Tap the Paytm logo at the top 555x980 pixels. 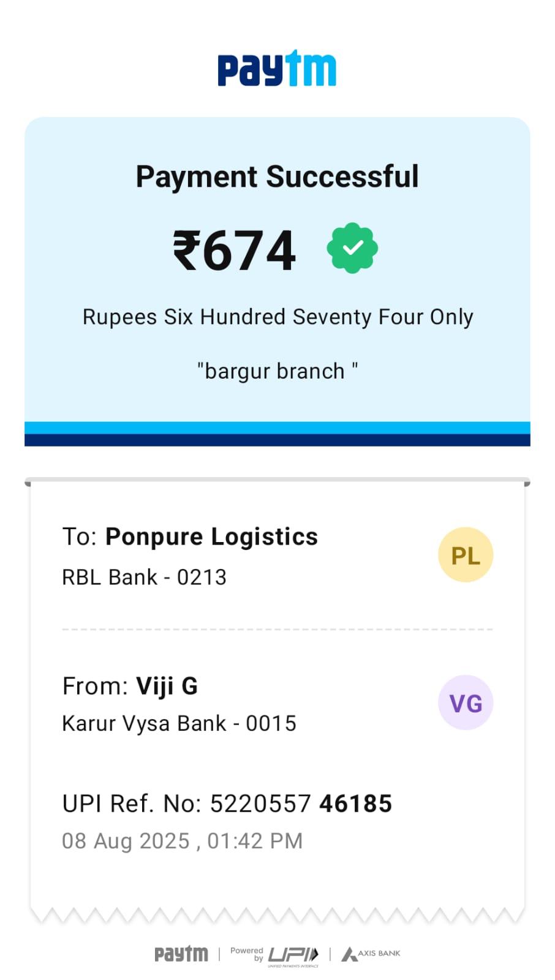[277, 69]
